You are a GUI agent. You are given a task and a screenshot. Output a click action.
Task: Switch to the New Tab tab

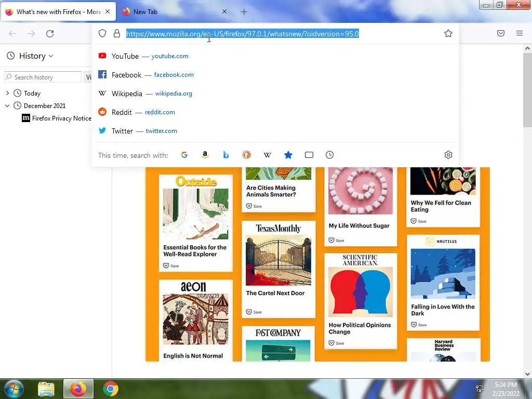pyautogui.click(x=175, y=12)
